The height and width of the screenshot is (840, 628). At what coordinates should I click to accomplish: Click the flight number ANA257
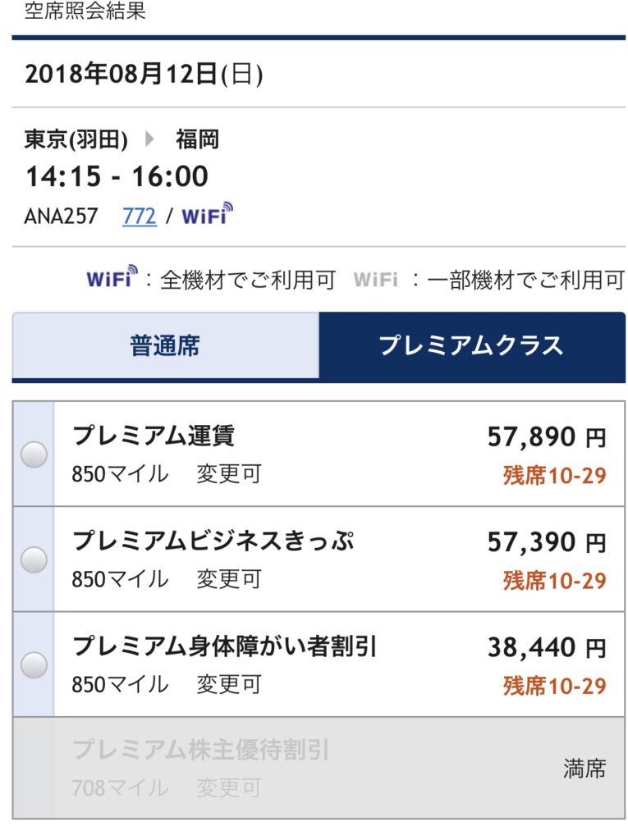pyautogui.click(x=61, y=217)
